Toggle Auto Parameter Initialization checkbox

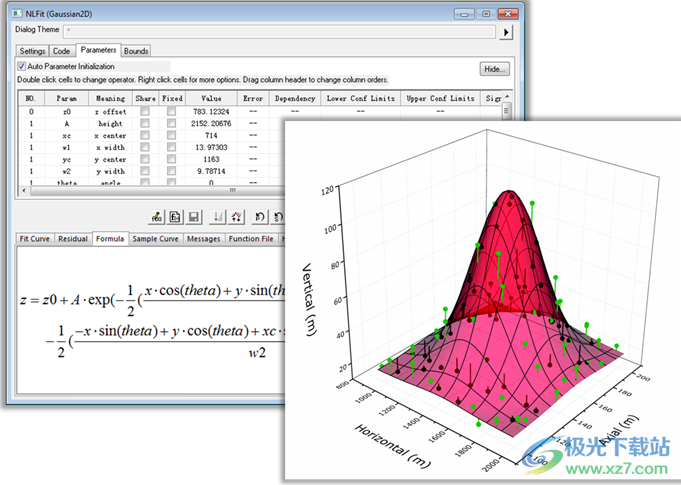pos(21,66)
